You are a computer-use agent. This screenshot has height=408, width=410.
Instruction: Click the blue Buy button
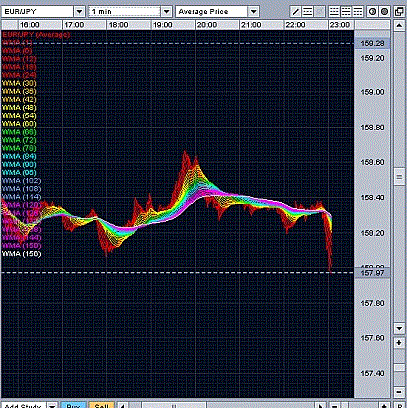(x=73, y=405)
